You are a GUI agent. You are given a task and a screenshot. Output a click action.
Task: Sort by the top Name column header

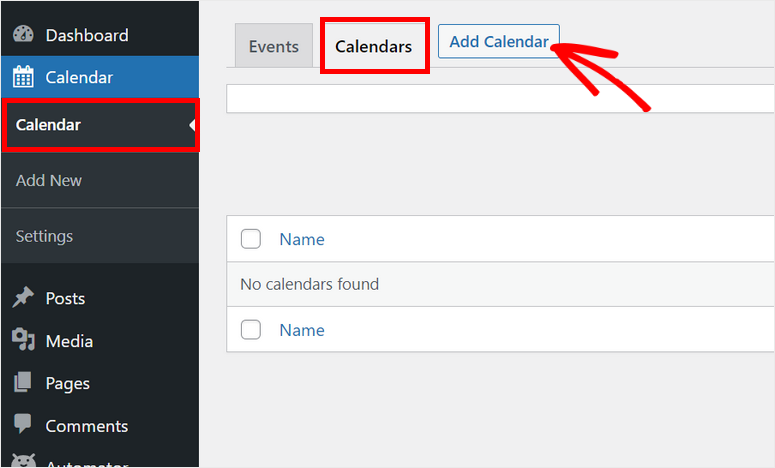302,239
